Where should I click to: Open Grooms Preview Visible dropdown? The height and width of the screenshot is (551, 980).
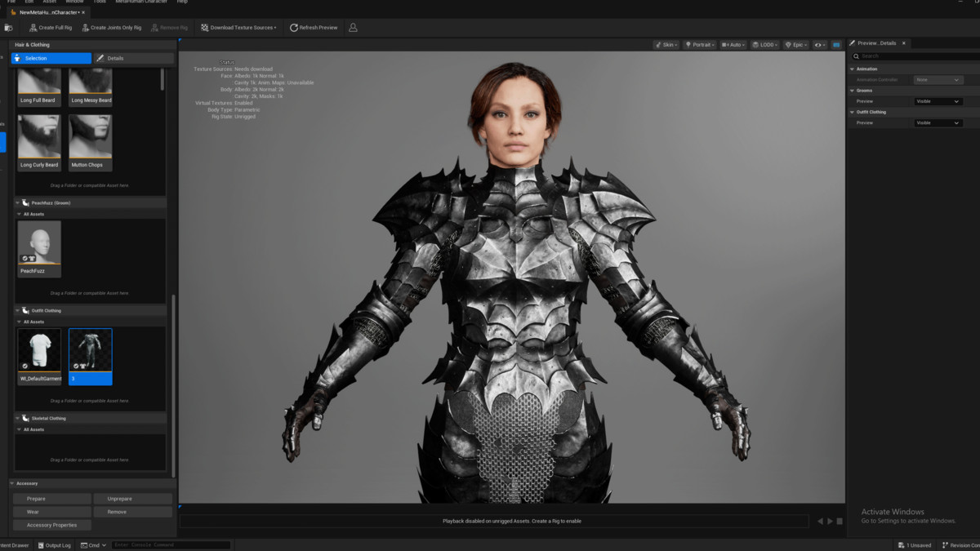click(x=938, y=101)
